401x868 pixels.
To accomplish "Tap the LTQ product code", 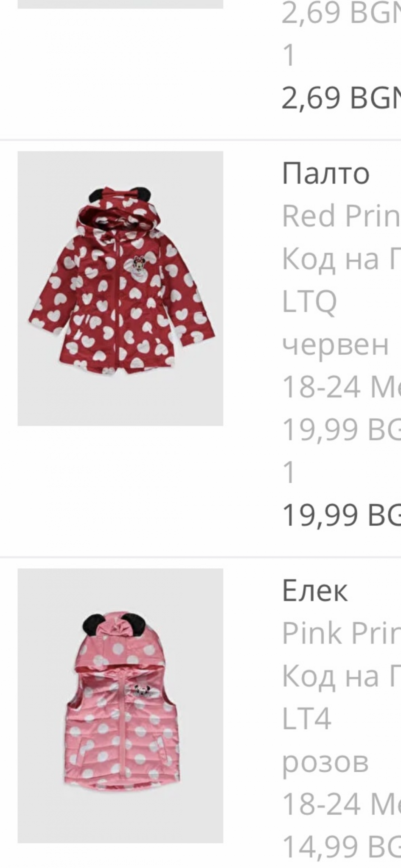I will [x=309, y=302].
